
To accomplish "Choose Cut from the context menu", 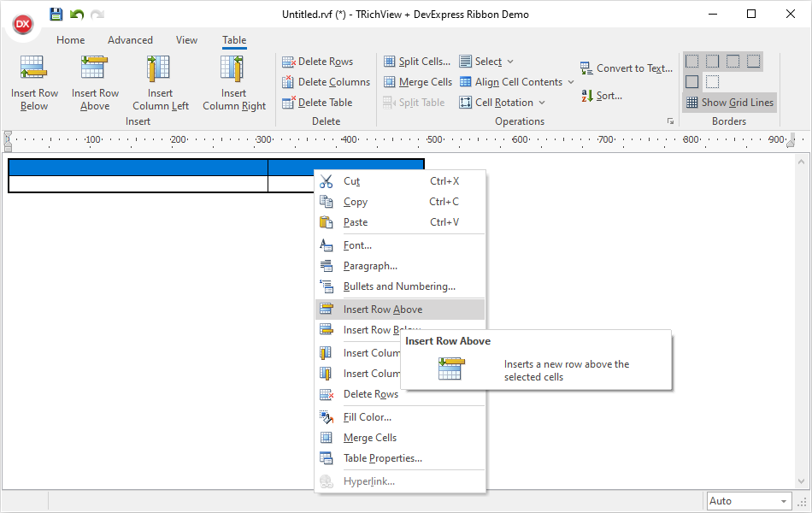I will coord(400,181).
